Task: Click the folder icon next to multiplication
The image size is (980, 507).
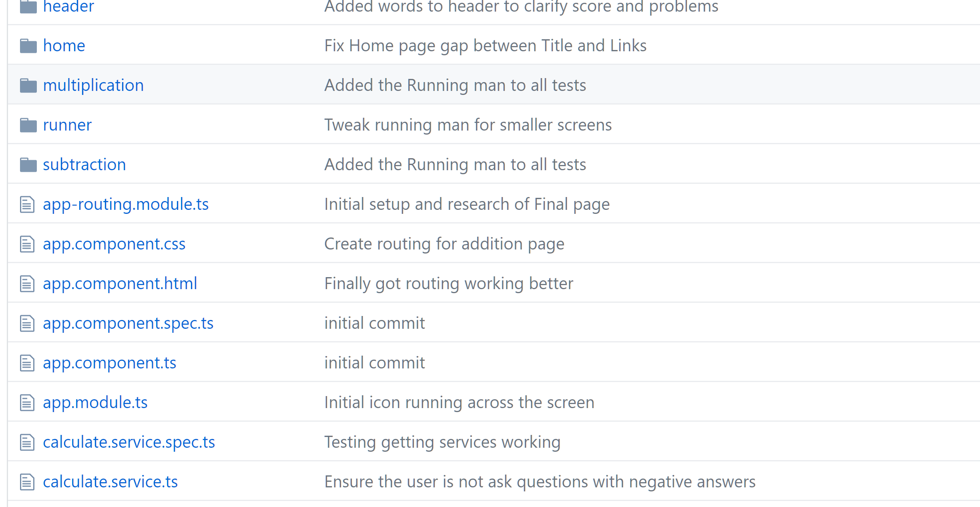Action: coord(28,85)
